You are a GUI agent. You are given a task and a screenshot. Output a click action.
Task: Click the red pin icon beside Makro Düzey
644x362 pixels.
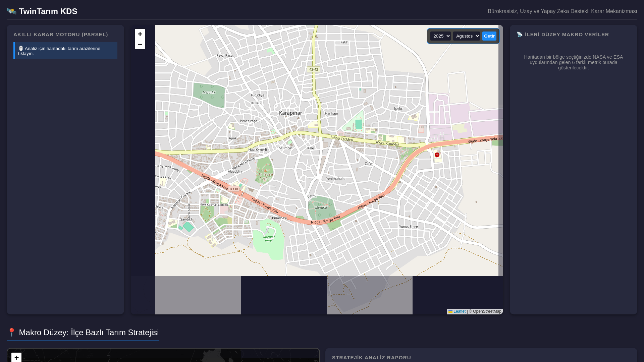pyautogui.click(x=11, y=333)
